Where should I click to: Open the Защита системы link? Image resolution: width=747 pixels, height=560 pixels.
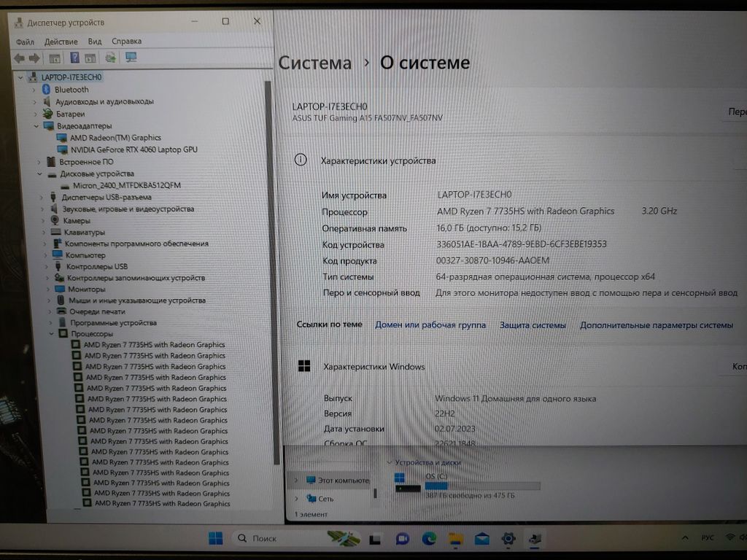533,325
